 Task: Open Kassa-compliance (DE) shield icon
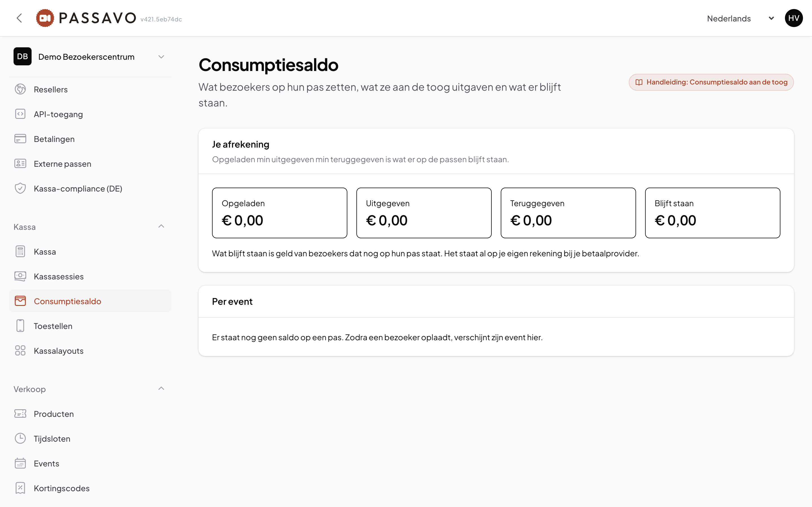point(20,188)
